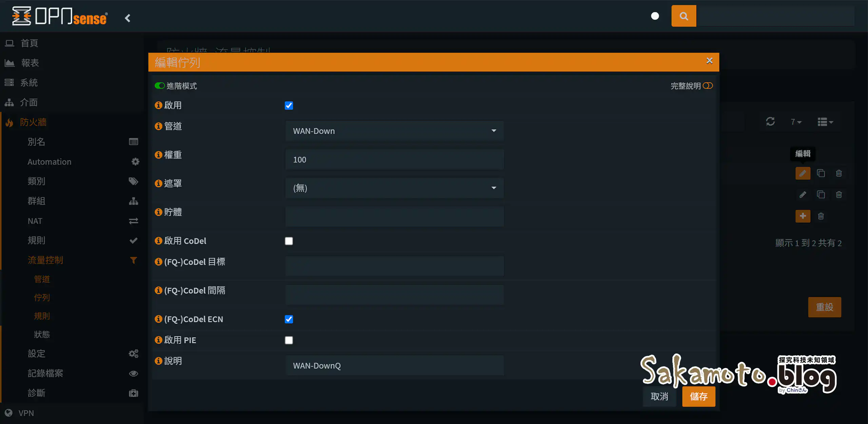Navigate to the VPN section
The height and width of the screenshot is (424, 868).
tap(26, 413)
